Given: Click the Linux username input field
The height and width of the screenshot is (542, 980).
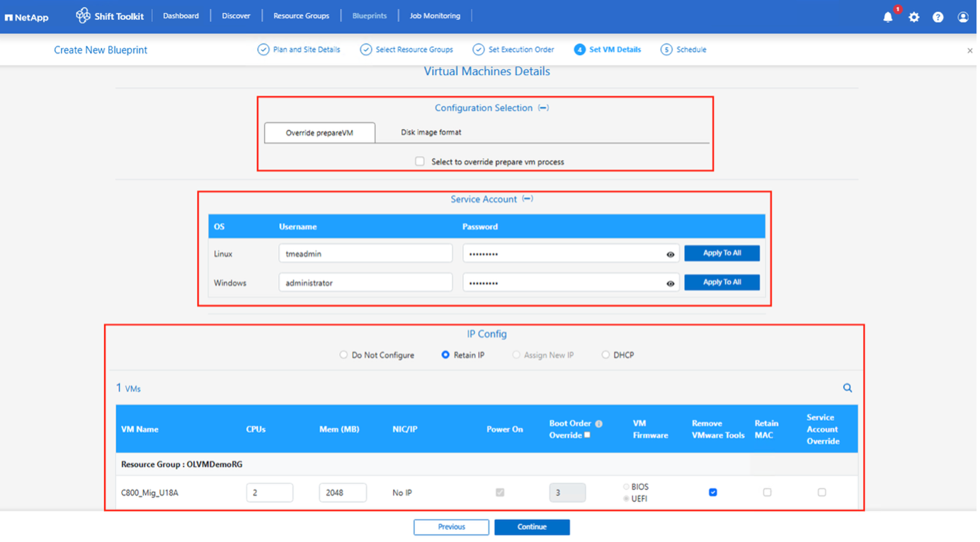Looking at the screenshot, I should point(365,253).
